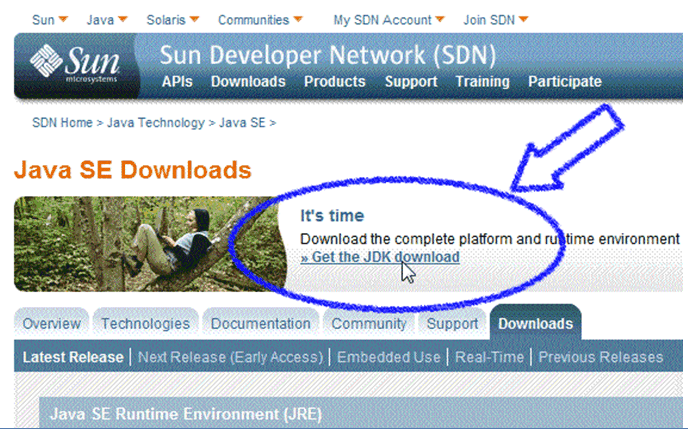The image size is (688, 430).
Task: Select the active Downloads tab
Action: [536, 324]
